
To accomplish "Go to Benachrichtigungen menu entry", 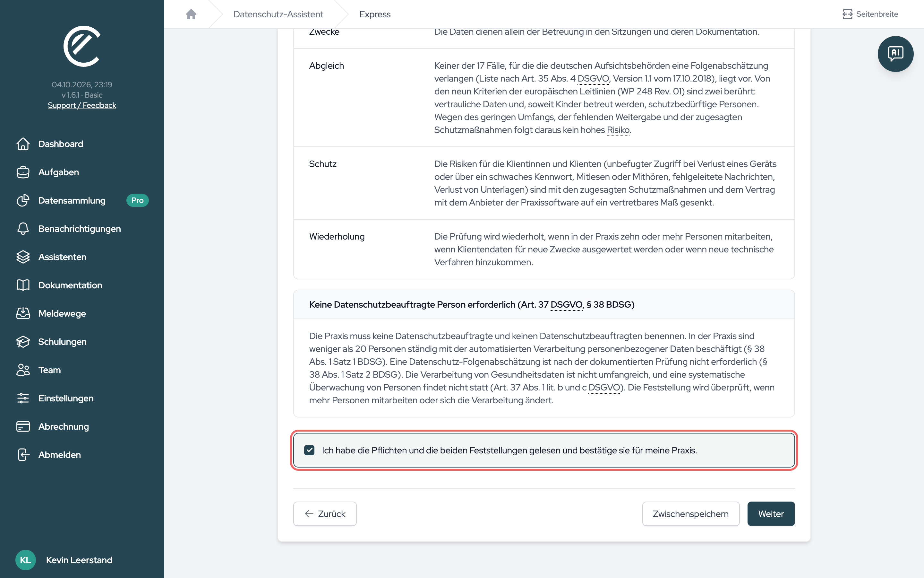I will pos(80,229).
